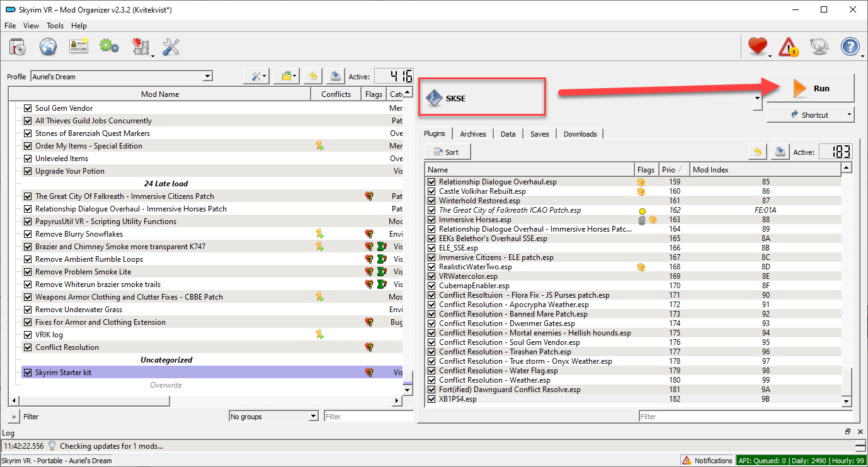
Task: Click the plugin list Filter text field
Action: click(x=745, y=416)
